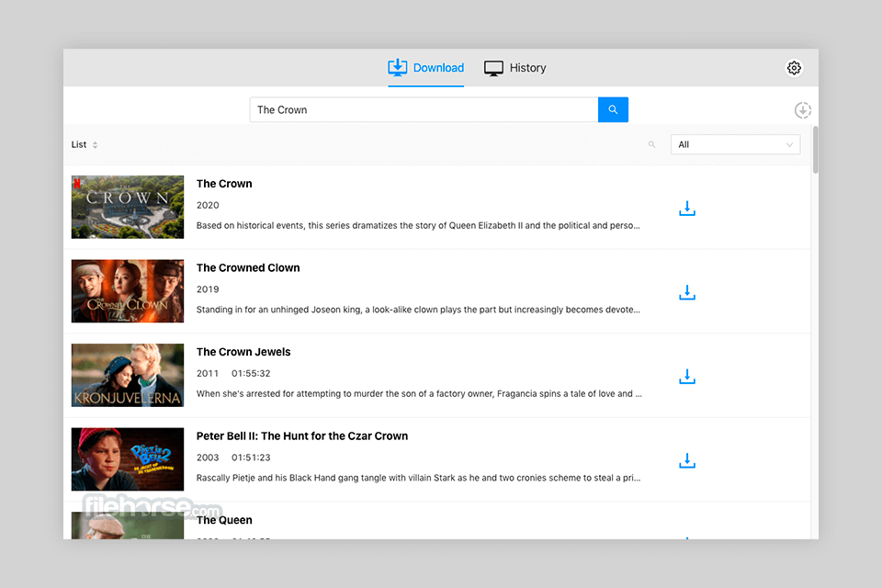Click the year 2003 text
Screen dimensions: 882x588
[x=208, y=458]
